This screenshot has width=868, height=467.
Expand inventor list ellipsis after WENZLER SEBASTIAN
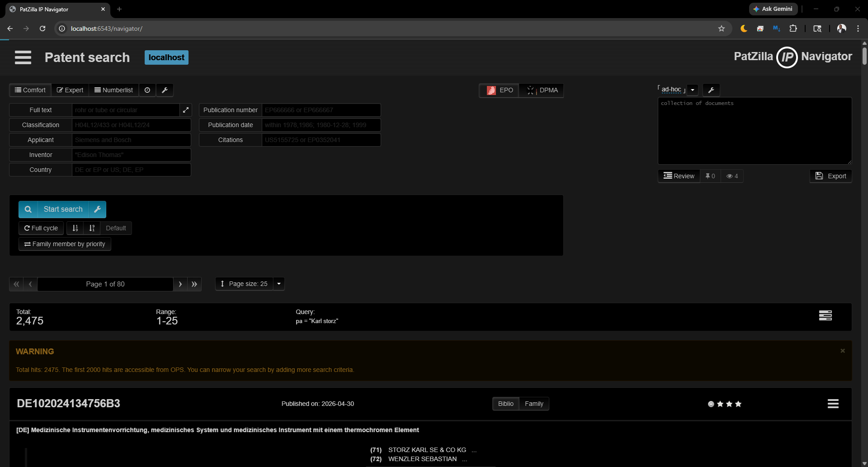pyautogui.click(x=464, y=459)
